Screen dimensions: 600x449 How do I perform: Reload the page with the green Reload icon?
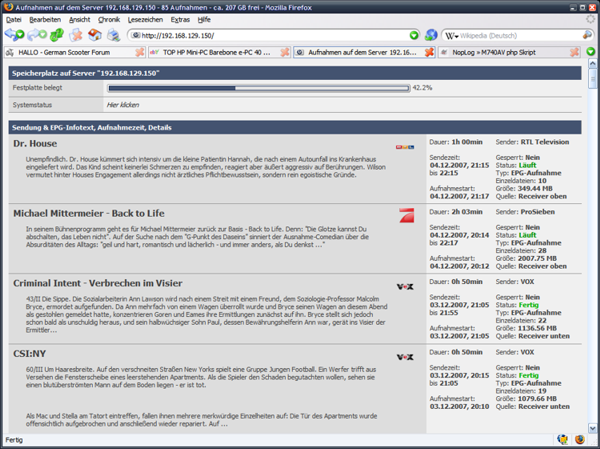tap(57, 35)
